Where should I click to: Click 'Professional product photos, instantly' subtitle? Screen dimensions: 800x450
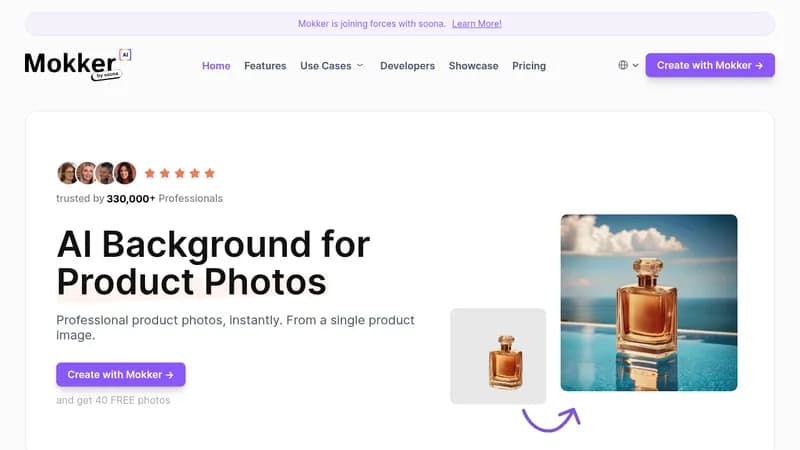(x=235, y=328)
